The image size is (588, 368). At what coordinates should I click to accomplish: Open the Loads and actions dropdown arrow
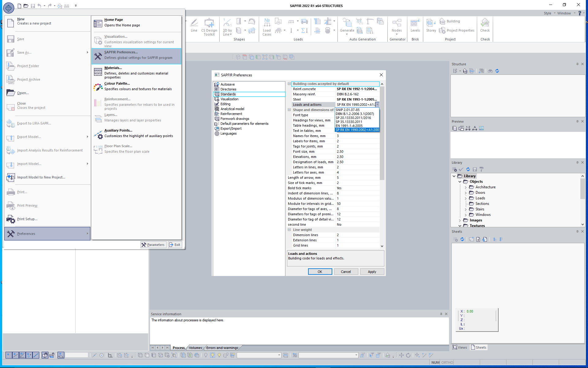377,105
